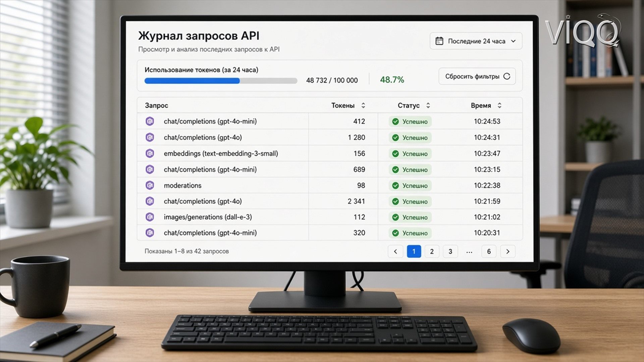The image size is (644, 362).
Task: Click time value '10:23:47'
Action: pos(487,154)
